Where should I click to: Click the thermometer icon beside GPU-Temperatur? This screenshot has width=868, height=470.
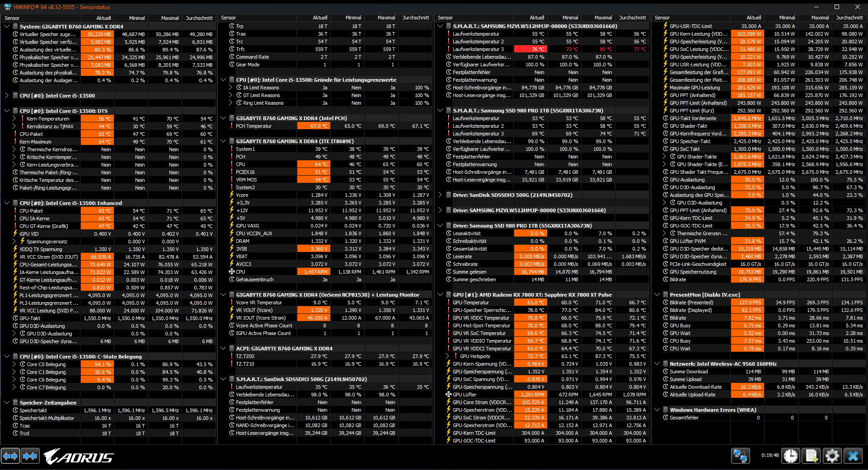pos(449,302)
